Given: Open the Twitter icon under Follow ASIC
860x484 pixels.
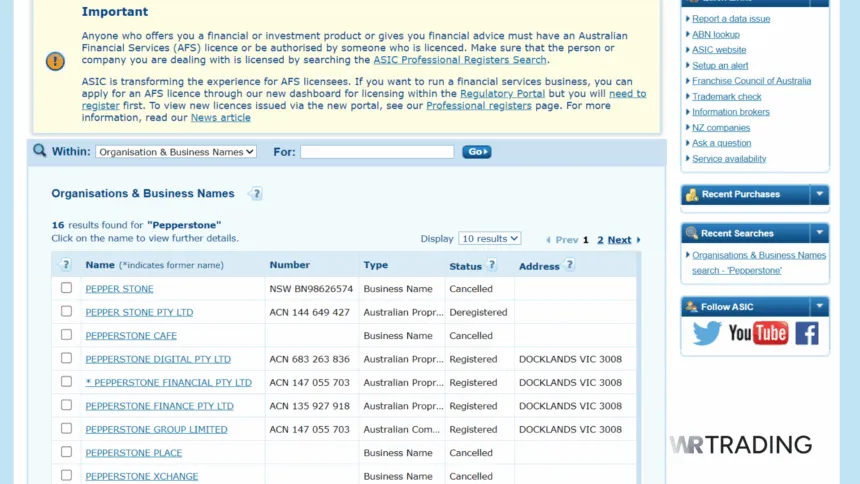Looking at the screenshot, I should pyautogui.click(x=706, y=333).
